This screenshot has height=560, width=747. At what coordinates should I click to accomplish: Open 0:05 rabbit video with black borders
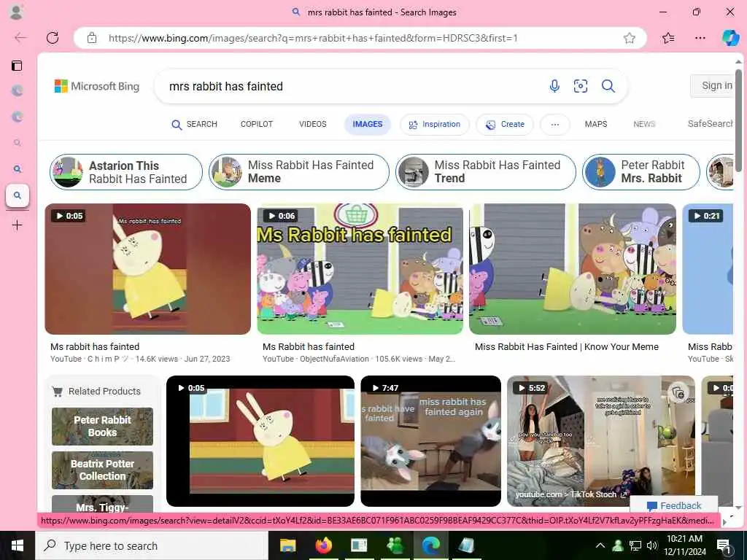tap(260, 441)
